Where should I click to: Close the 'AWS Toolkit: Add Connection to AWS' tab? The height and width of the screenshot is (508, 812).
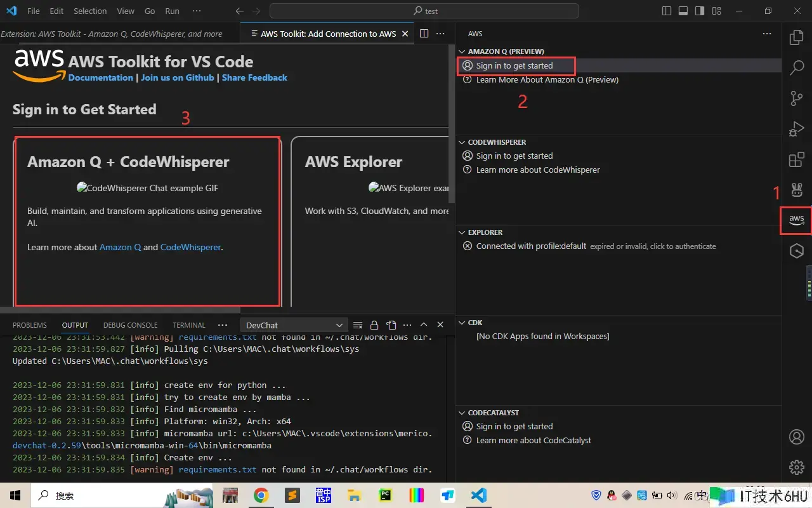405,34
